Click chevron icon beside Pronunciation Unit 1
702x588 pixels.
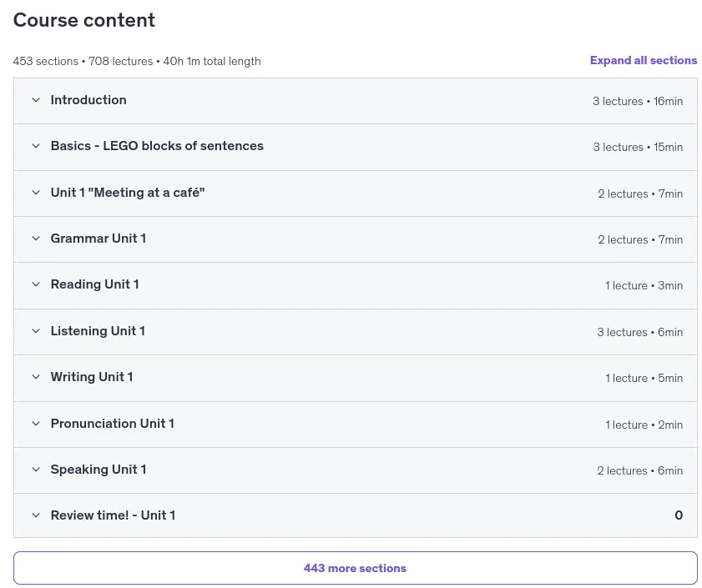[x=36, y=424]
